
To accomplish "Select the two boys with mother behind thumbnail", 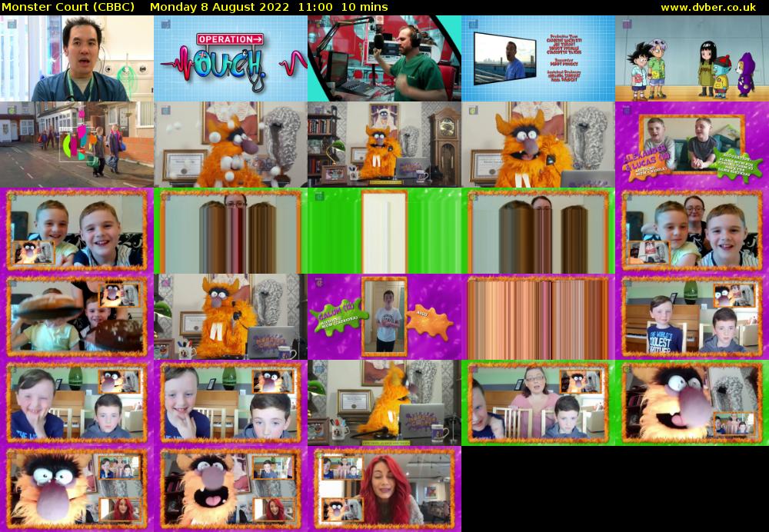I will 692,231.
